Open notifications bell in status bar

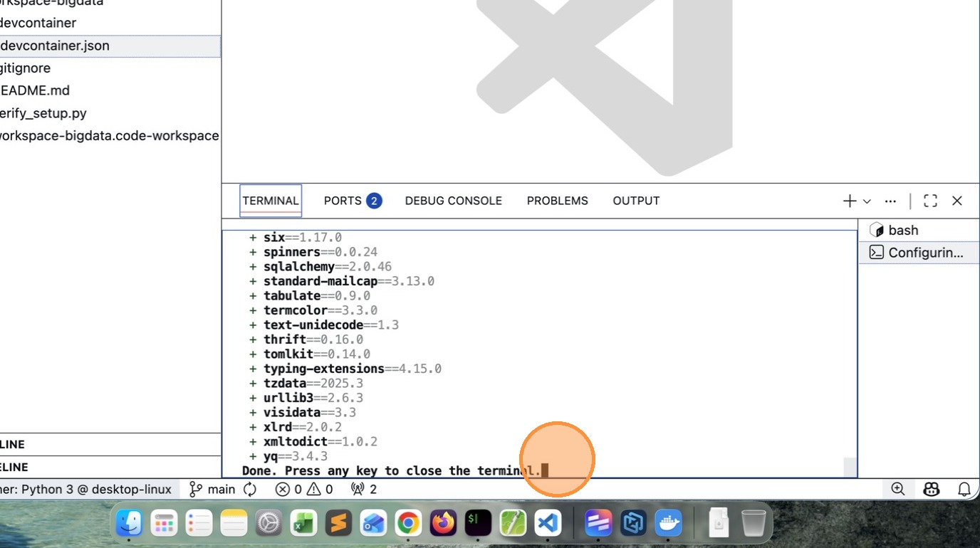point(964,490)
